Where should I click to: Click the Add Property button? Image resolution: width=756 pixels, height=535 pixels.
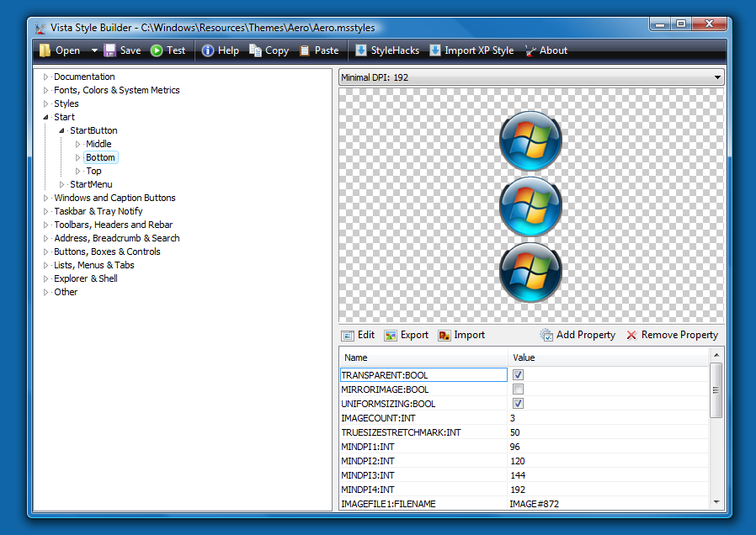pyautogui.click(x=578, y=335)
